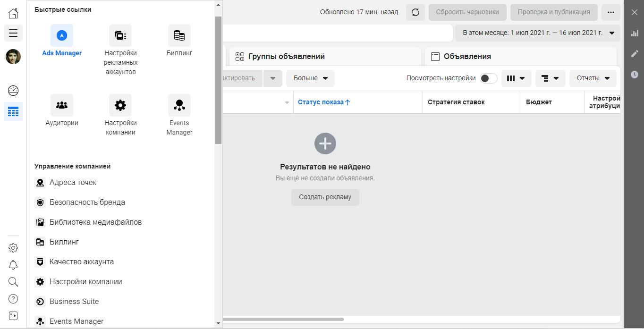The width and height of the screenshot is (644, 329).
Task: Click the Стратегия ставок column header
Action: pyautogui.click(x=456, y=102)
